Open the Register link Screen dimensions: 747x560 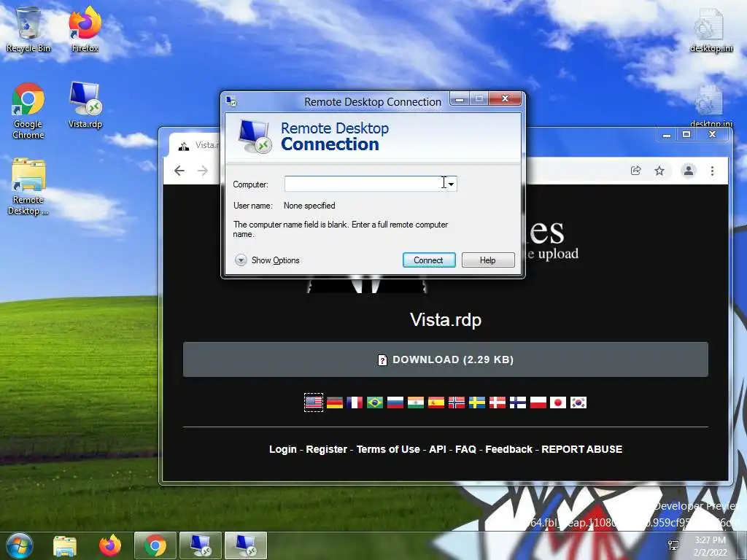326,449
